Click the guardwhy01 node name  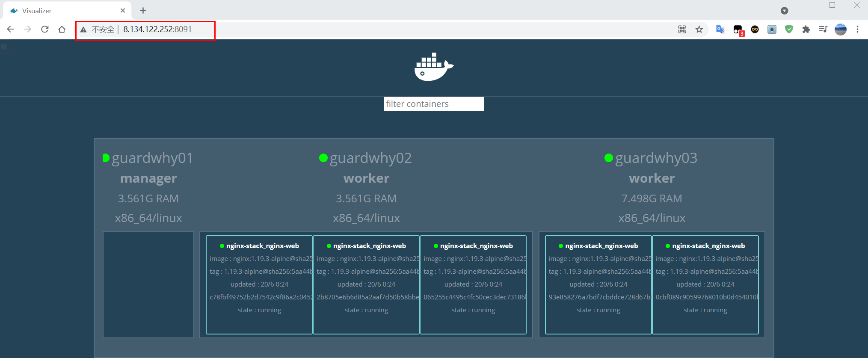coord(152,158)
